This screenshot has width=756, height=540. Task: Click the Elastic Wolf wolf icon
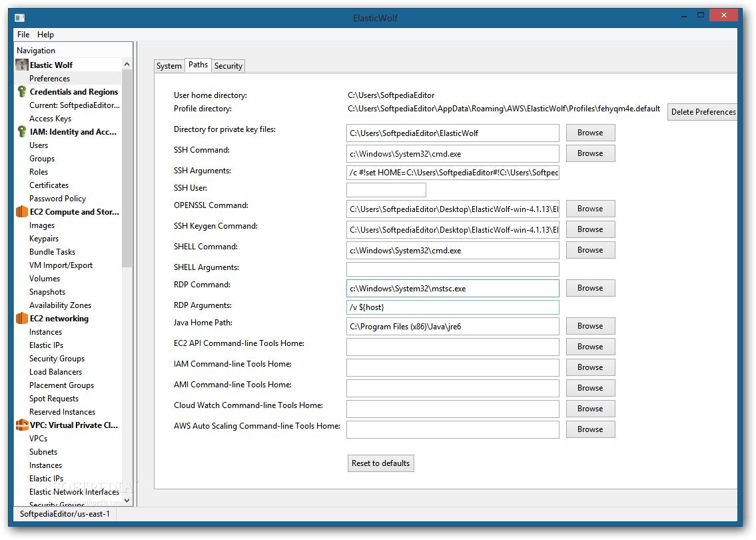tap(22, 65)
